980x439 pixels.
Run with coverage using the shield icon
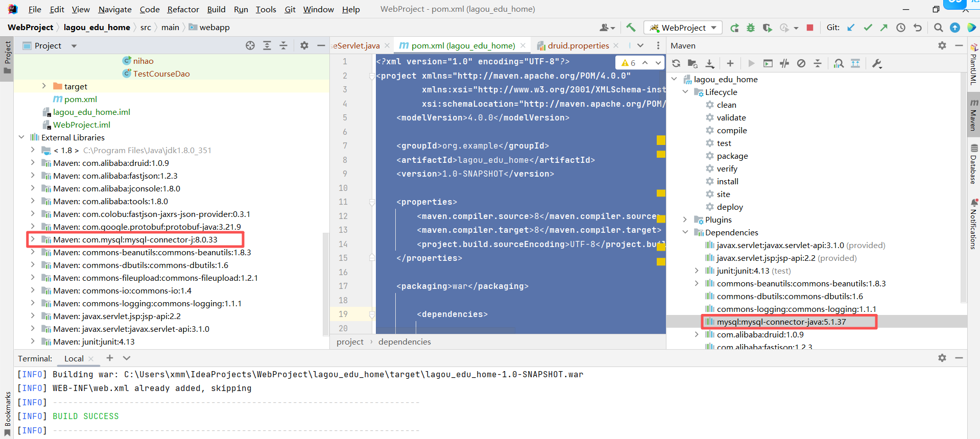[767, 28]
